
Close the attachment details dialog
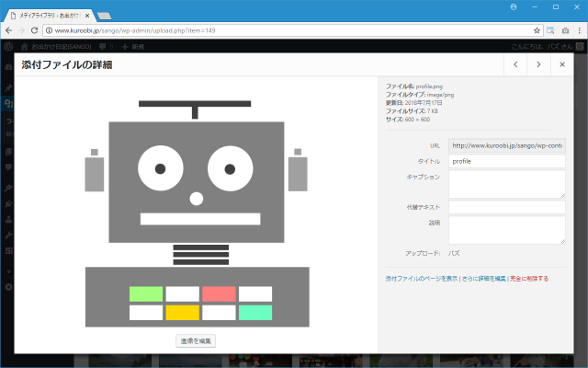point(562,64)
